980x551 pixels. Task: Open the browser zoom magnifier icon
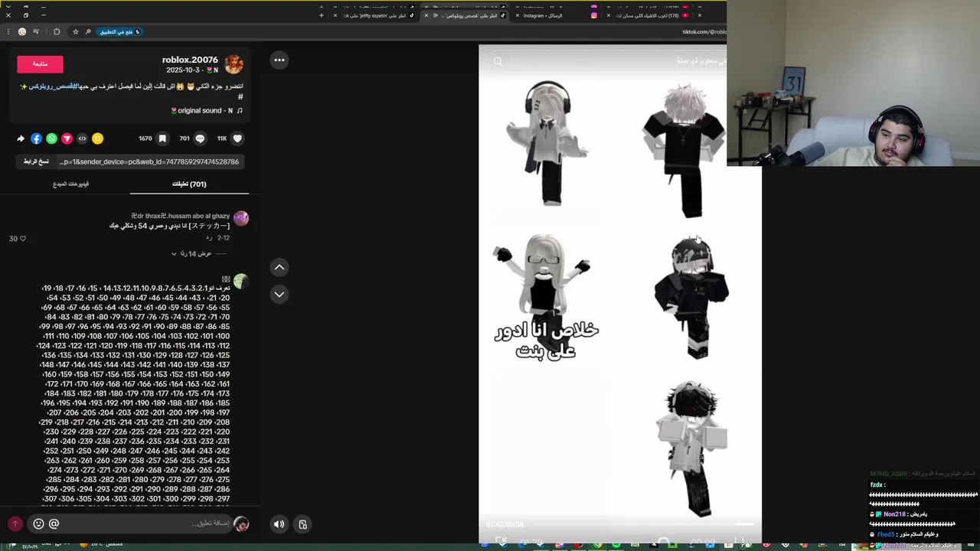coord(88,31)
